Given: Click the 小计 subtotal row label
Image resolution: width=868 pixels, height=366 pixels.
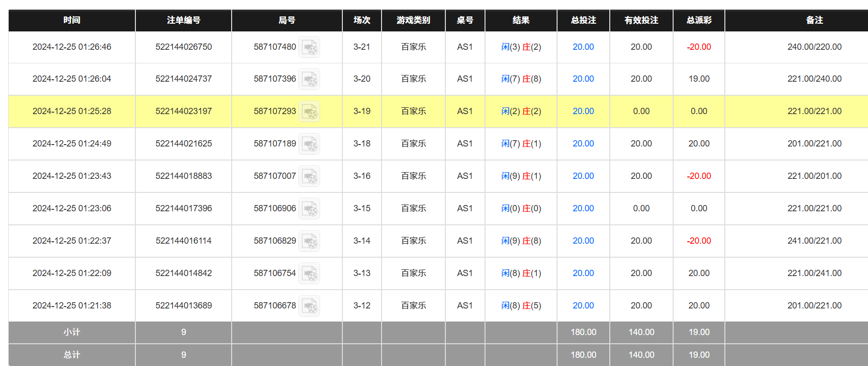Looking at the screenshot, I should [x=72, y=332].
